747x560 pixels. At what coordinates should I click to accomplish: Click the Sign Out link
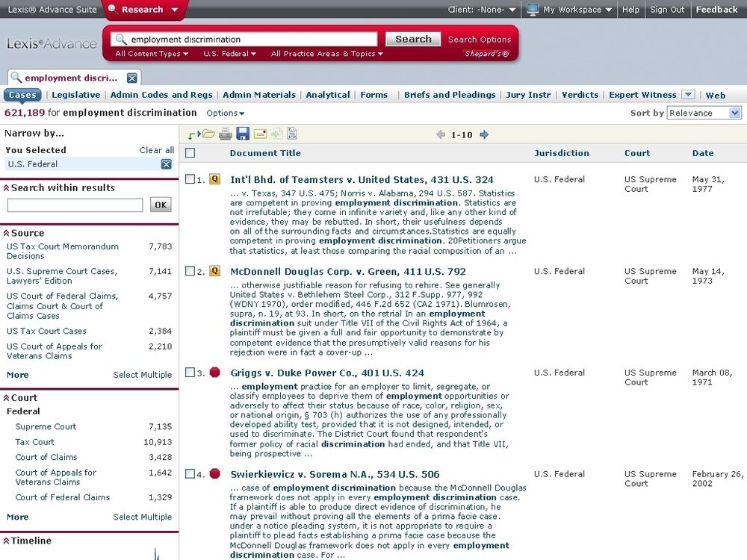667,10
